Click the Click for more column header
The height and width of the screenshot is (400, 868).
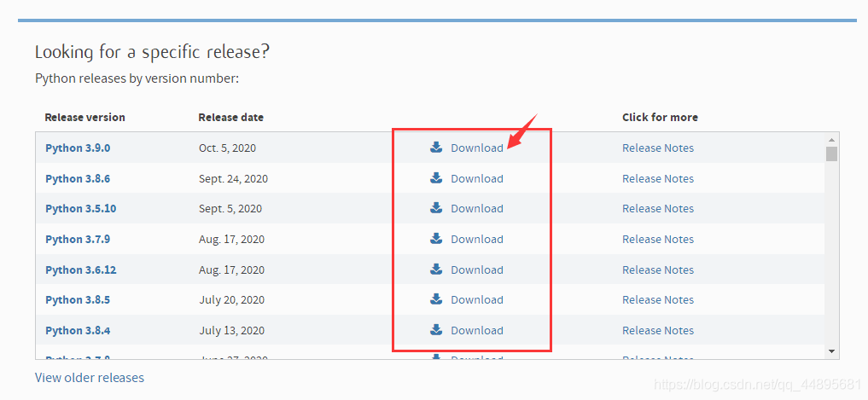660,118
